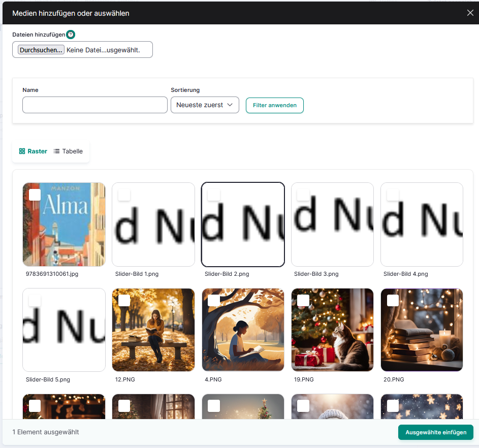This screenshot has width=479, height=448.
Task: Open the Sortierung dropdown
Action: point(205,105)
